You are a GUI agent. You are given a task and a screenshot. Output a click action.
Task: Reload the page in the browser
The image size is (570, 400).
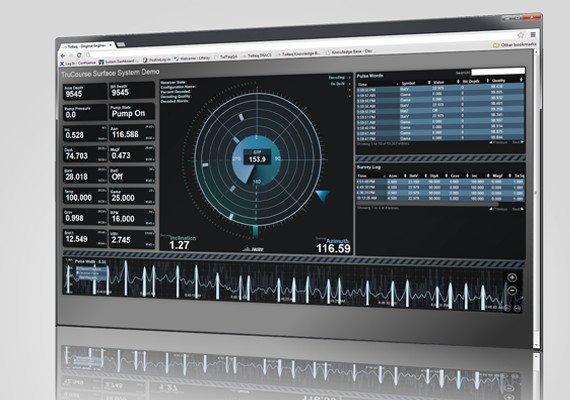point(79,55)
